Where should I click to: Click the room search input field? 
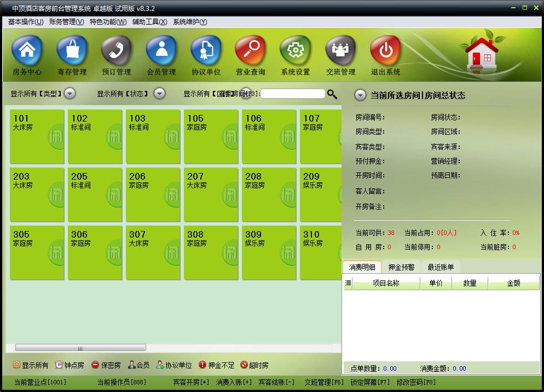[x=293, y=94]
